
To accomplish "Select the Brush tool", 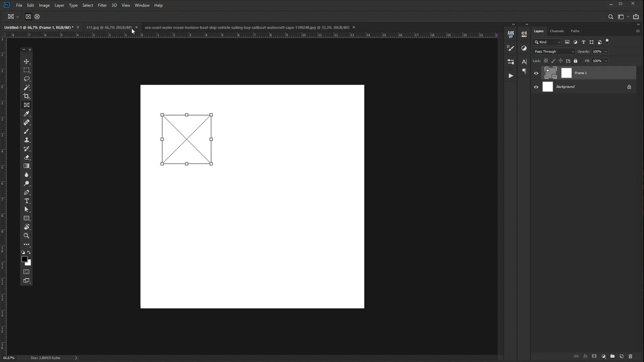I will (x=27, y=131).
